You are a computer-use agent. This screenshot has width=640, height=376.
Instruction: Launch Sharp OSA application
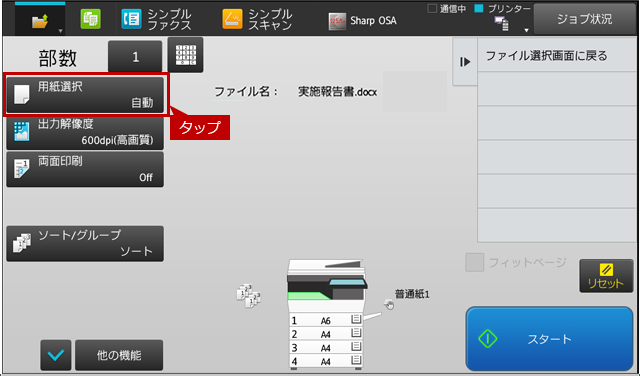click(362, 21)
